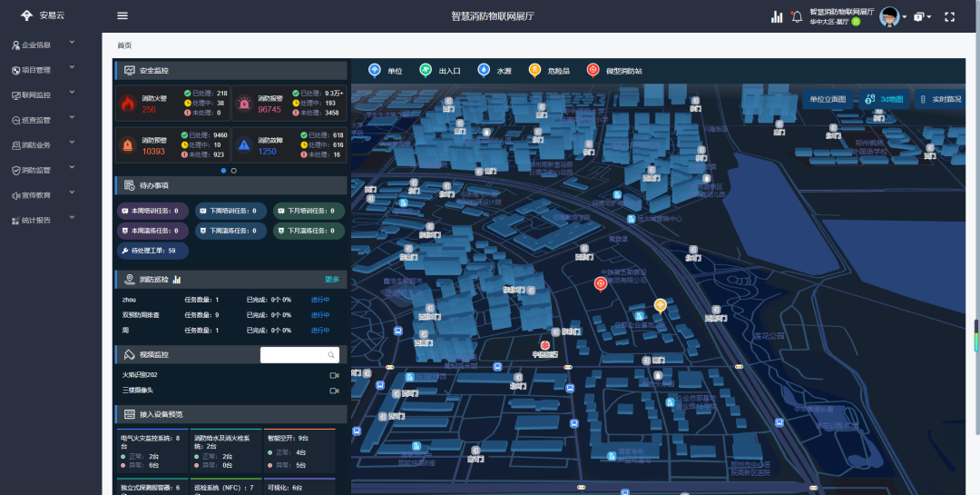Open 本周培训任务 pill
This screenshot has height=495, width=980.
[x=152, y=211]
